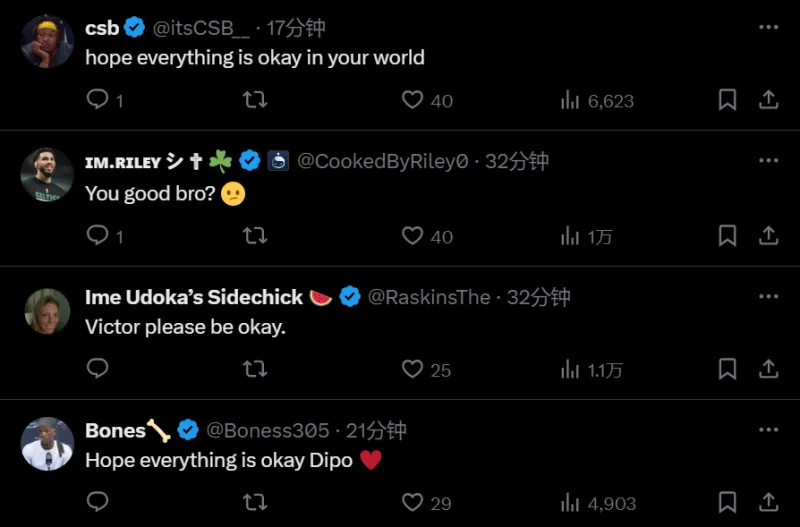
Task: Like the "Victor please be okay" tweet
Action: click(412, 370)
